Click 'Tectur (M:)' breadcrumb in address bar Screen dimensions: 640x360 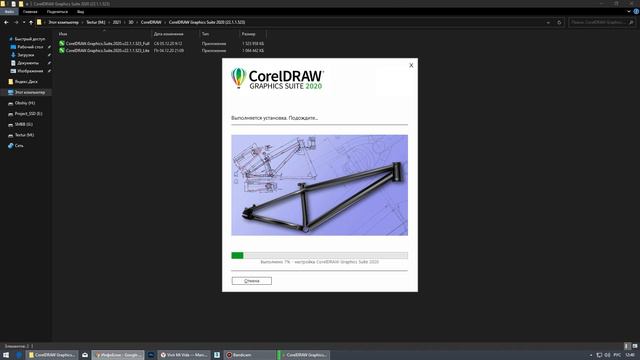click(x=96, y=22)
